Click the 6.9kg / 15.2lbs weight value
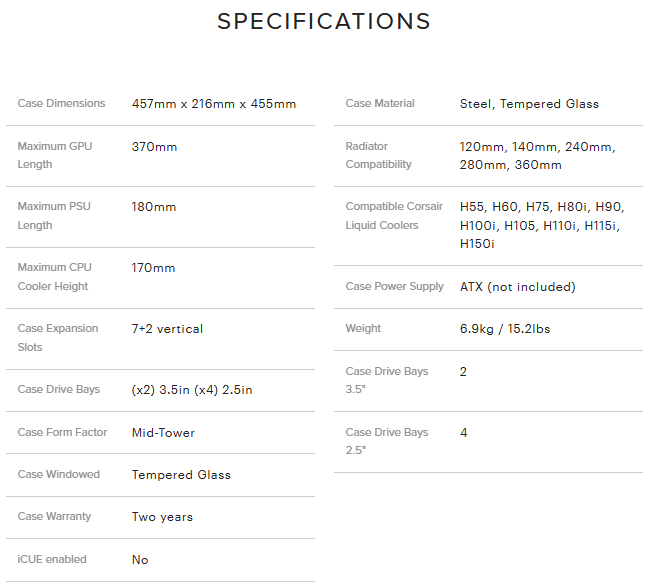Image resolution: width=649 pixels, height=588 pixels. [505, 329]
